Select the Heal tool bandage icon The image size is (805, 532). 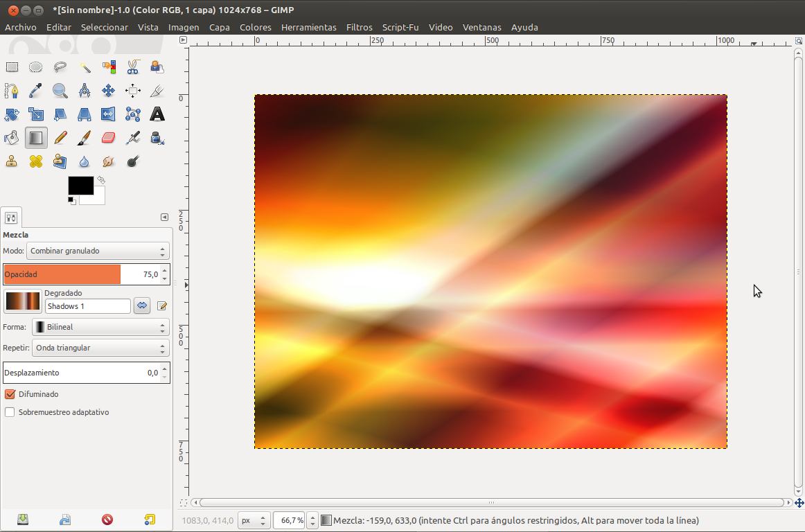[36, 161]
